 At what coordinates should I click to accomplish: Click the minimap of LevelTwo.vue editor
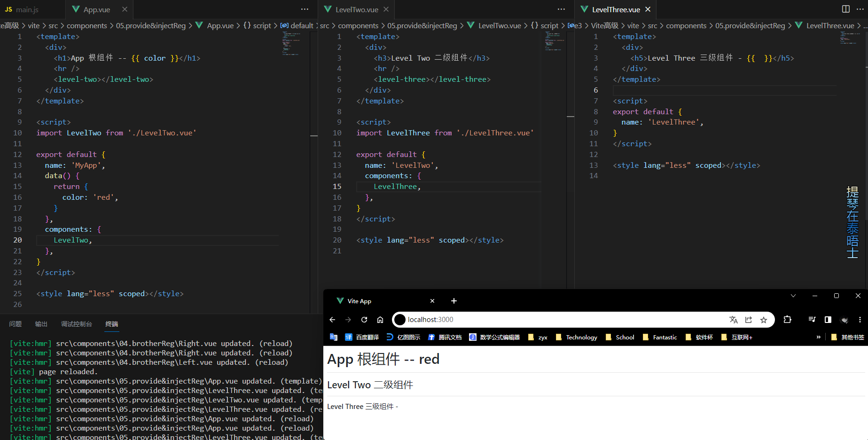555,42
